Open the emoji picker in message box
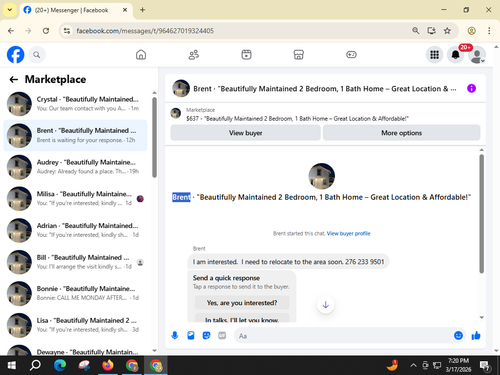500x375 pixels. (x=458, y=335)
